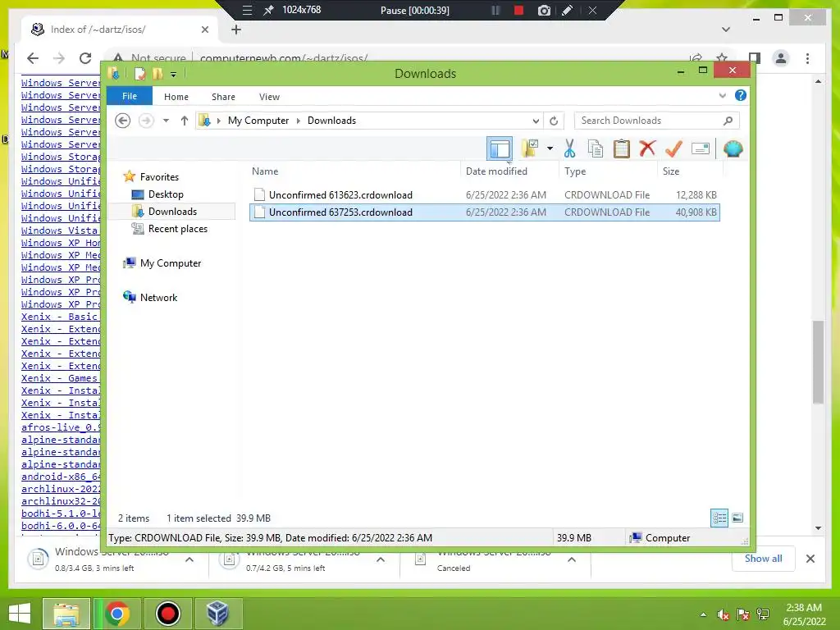Open Chrome three-dot menu
The height and width of the screenshot is (630, 840).
(807, 58)
